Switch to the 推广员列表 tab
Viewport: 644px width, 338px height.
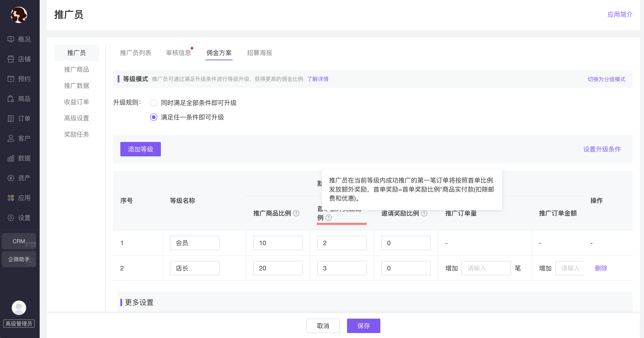pyautogui.click(x=135, y=53)
